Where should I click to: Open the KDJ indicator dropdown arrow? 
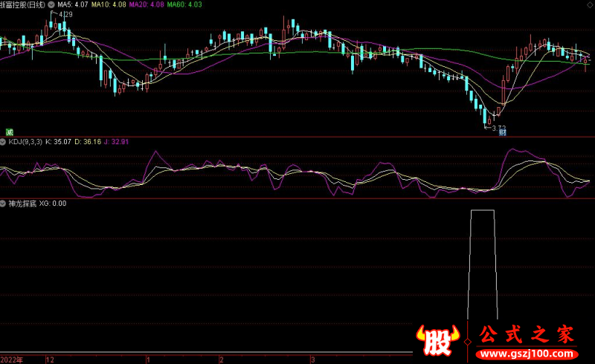(x=3, y=141)
